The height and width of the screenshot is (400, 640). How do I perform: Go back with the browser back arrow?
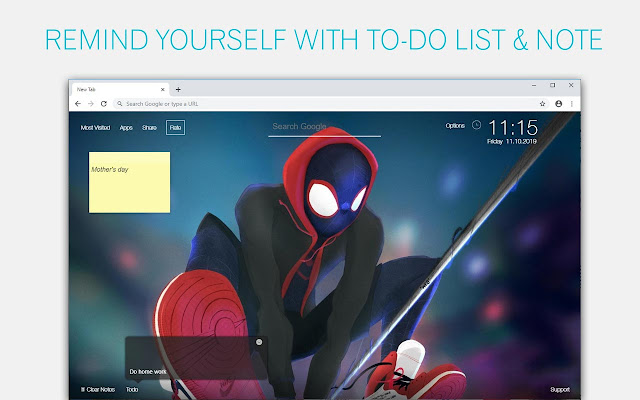click(78, 104)
